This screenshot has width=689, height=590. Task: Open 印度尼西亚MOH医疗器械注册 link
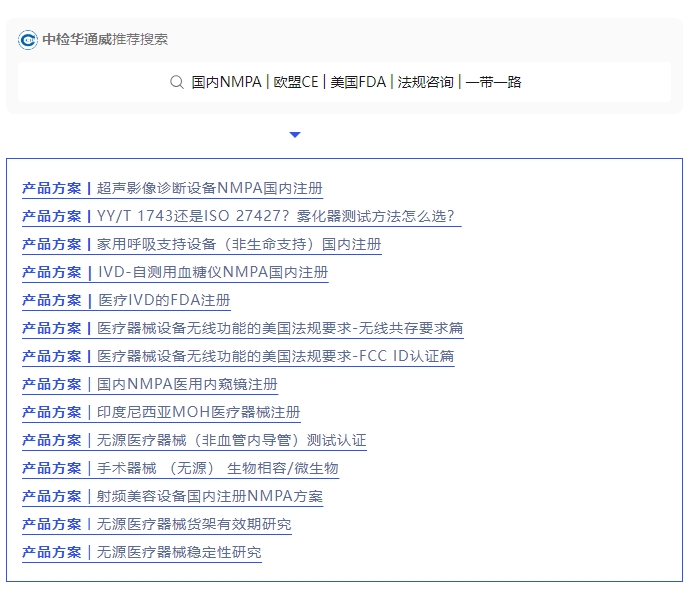198,412
